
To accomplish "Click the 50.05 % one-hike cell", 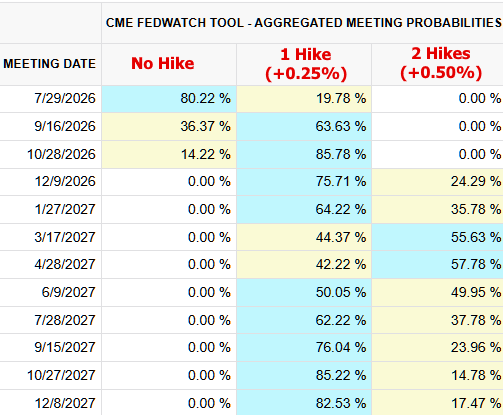I will pyautogui.click(x=304, y=293).
